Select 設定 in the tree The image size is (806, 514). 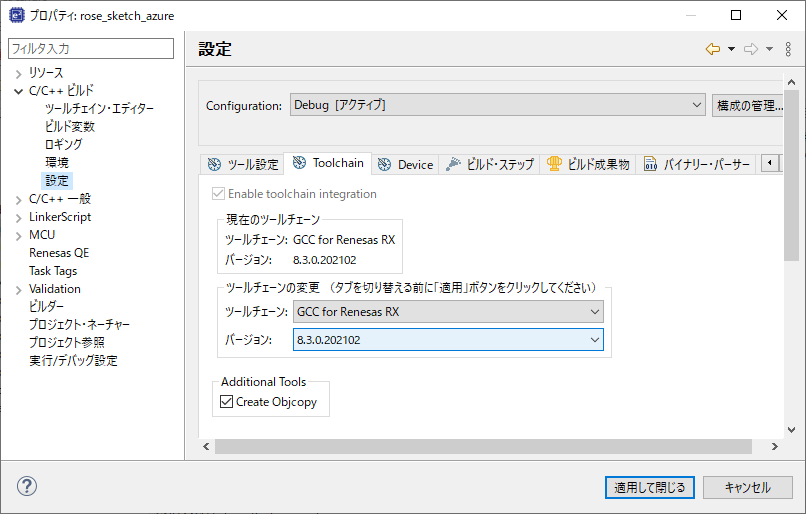(57, 180)
